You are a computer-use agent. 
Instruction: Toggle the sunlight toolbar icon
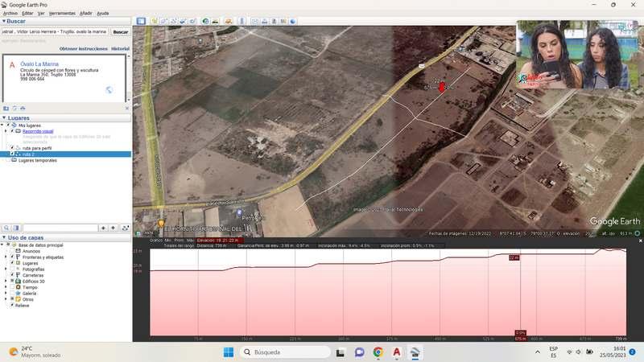click(215, 21)
